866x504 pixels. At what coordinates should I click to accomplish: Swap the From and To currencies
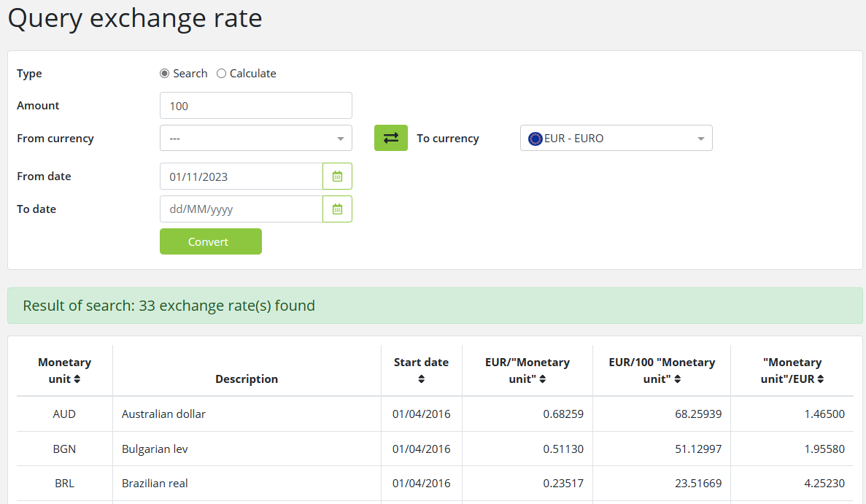coord(390,138)
